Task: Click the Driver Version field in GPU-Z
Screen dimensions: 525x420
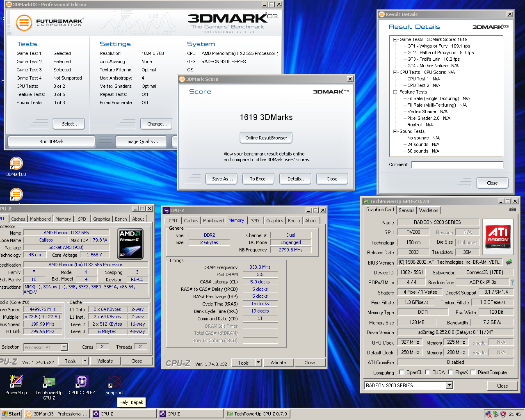Action: [x=455, y=332]
